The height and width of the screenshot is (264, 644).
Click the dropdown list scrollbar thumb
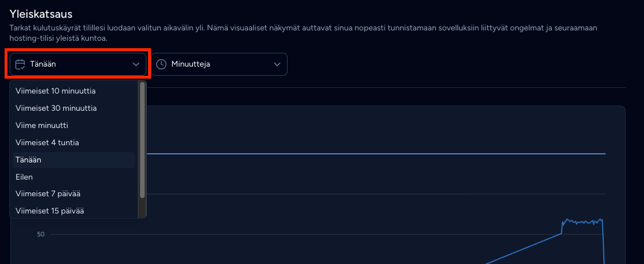click(x=142, y=140)
